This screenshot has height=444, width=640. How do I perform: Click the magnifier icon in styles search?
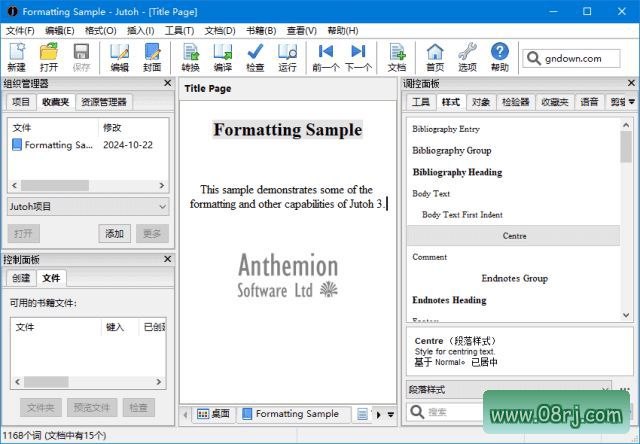click(x=417, y=412)
